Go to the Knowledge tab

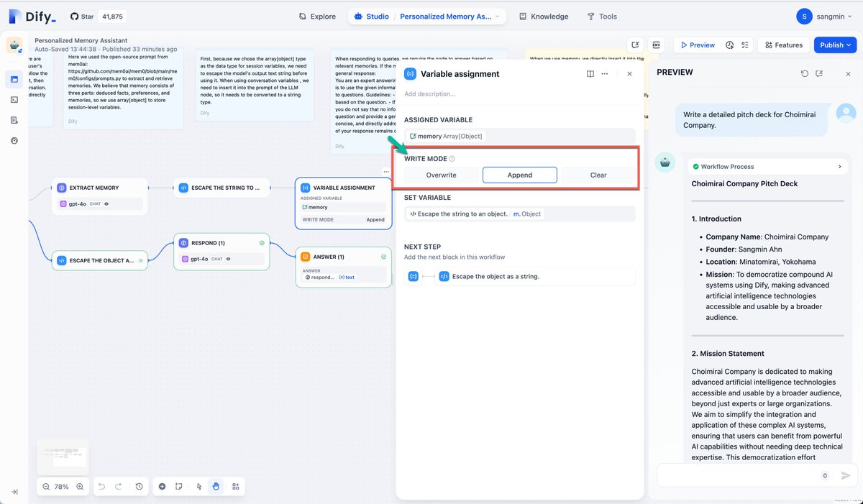543,17
